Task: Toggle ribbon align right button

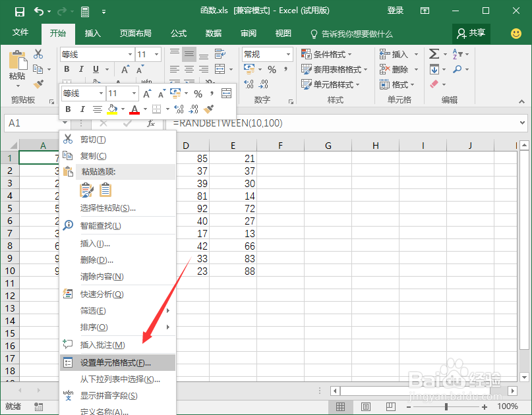Action: click(204, 70)
